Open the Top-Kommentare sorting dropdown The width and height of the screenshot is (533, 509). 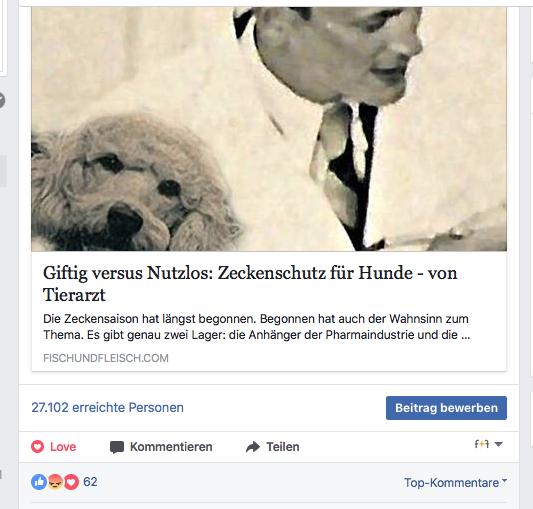tap(455, 482)
